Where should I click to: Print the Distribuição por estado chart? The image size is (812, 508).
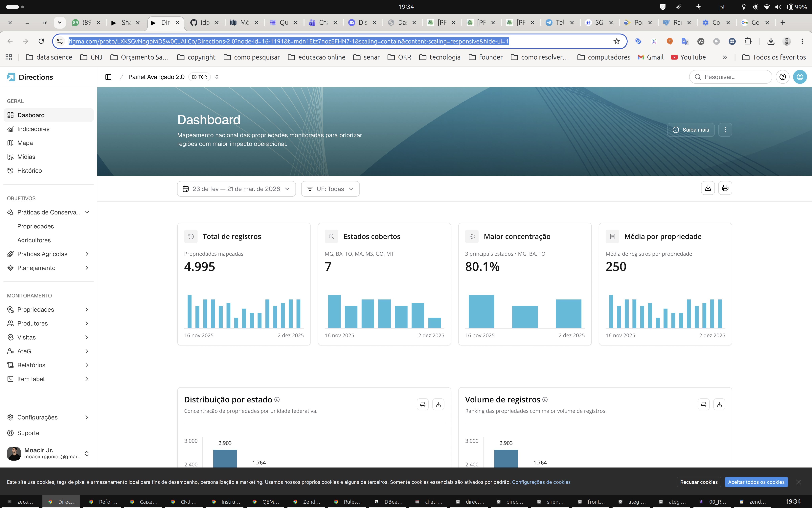[423, 405]
